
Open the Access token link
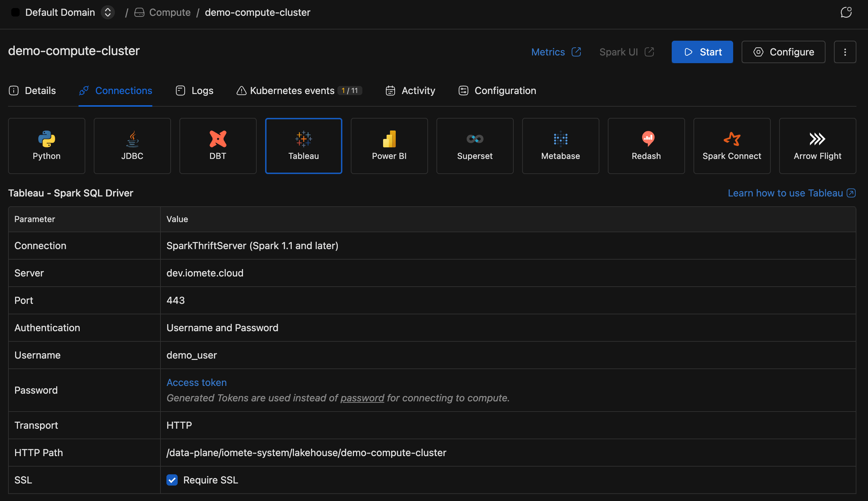click(196, 382)
